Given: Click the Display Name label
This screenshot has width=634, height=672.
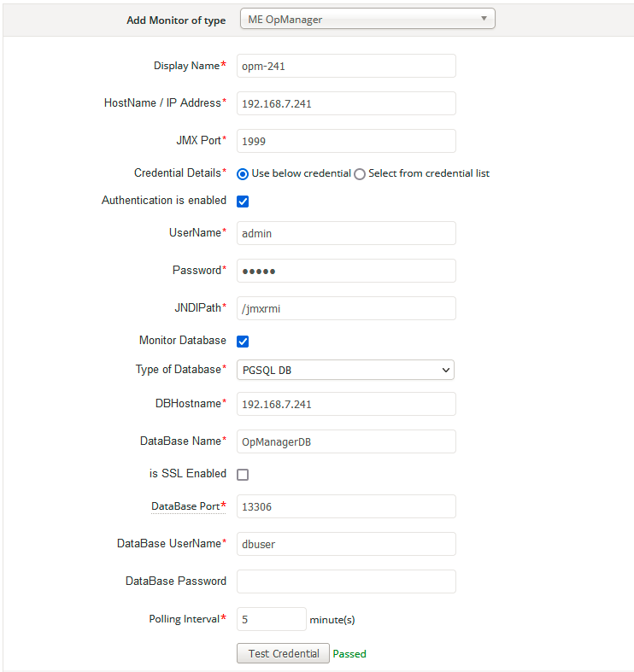Looking at the screenshot, I should [x=190, y=66].
